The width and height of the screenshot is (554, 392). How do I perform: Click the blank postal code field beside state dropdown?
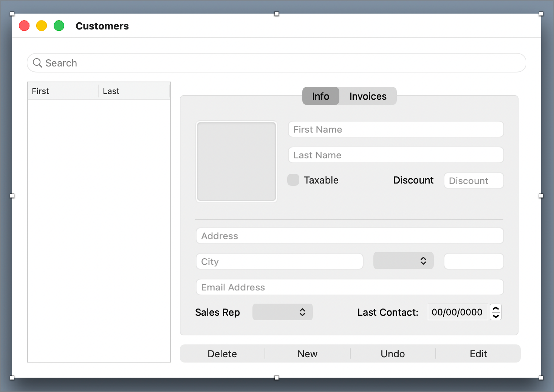[x=474, y=261]
